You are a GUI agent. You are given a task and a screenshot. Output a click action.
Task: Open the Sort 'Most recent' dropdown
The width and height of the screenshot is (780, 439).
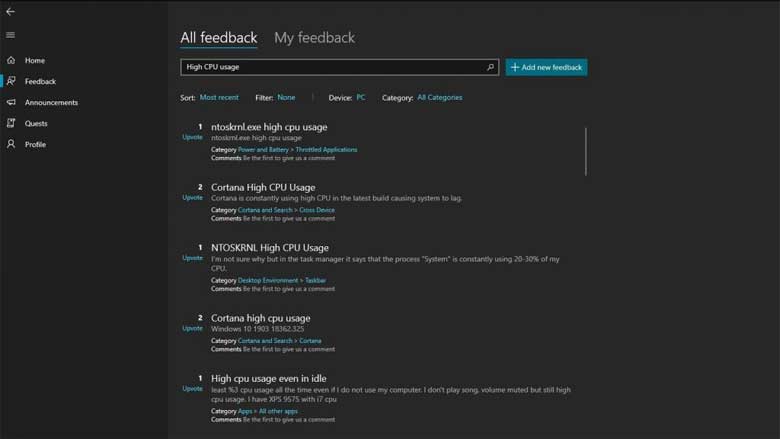click(x=219, y=98)
